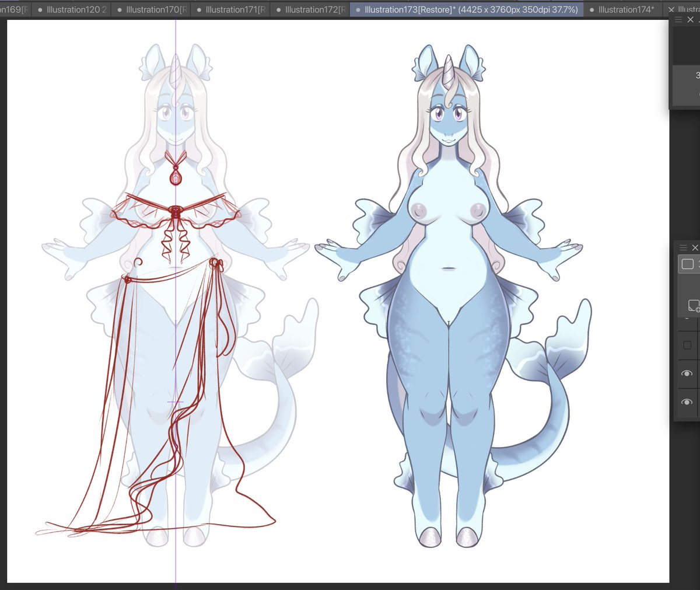This screenshot has height=590, width=700.
Task: Click the X at the tab bar's right end
Action: point(671,9)
